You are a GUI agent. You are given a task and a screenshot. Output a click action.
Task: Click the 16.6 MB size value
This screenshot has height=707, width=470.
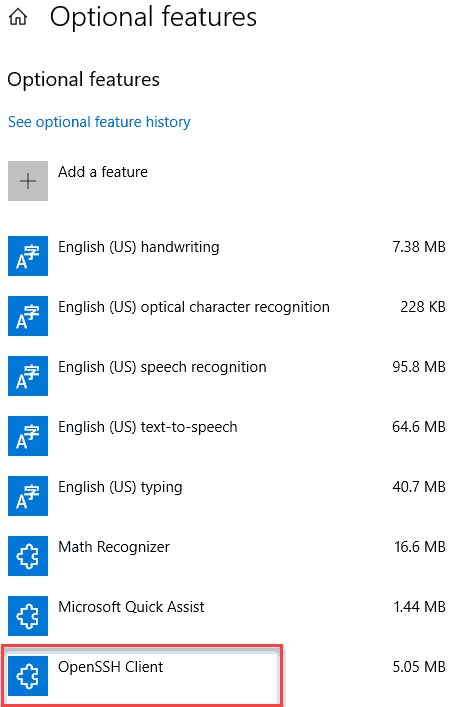[420, 547]
